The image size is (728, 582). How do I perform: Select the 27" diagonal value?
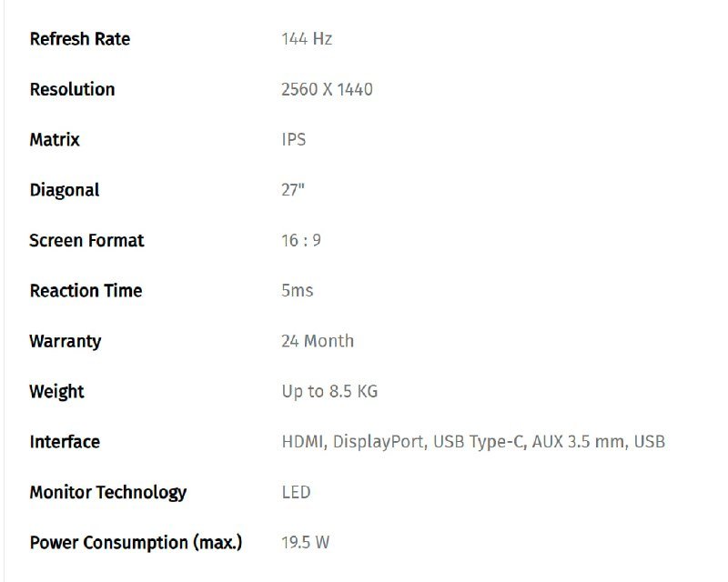pos(293,190)
